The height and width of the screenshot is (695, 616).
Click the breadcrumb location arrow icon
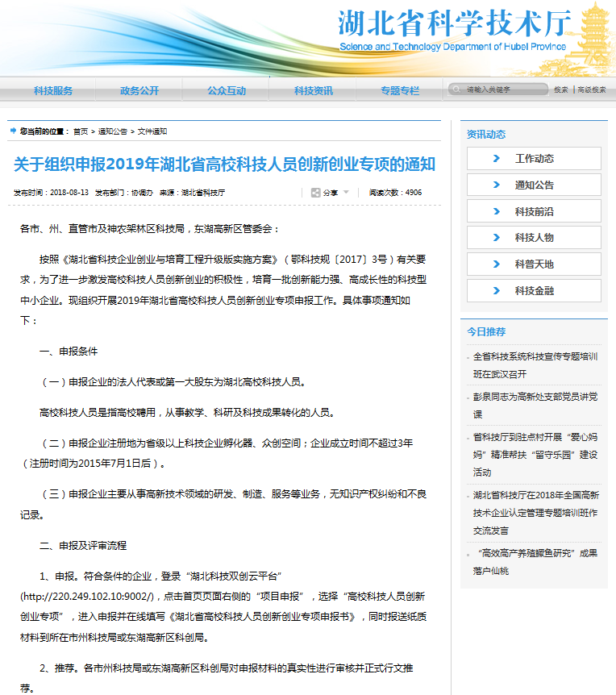point(13,131)
